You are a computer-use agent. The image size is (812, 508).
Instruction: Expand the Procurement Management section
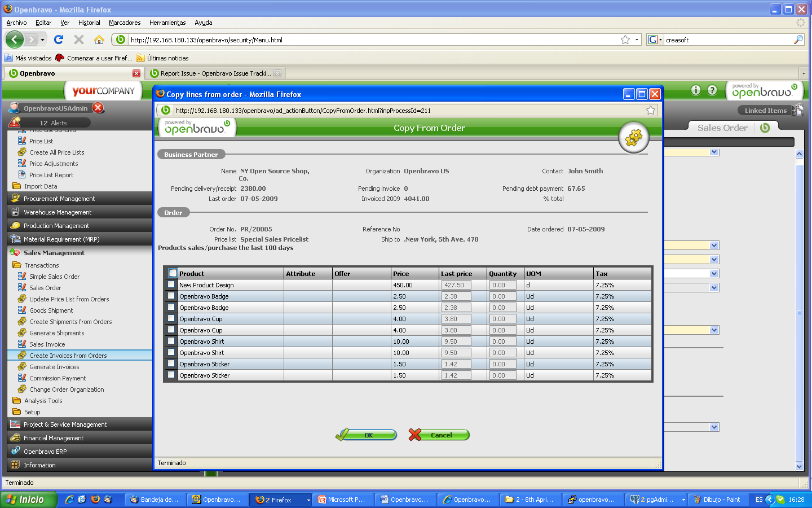[59, 199]
